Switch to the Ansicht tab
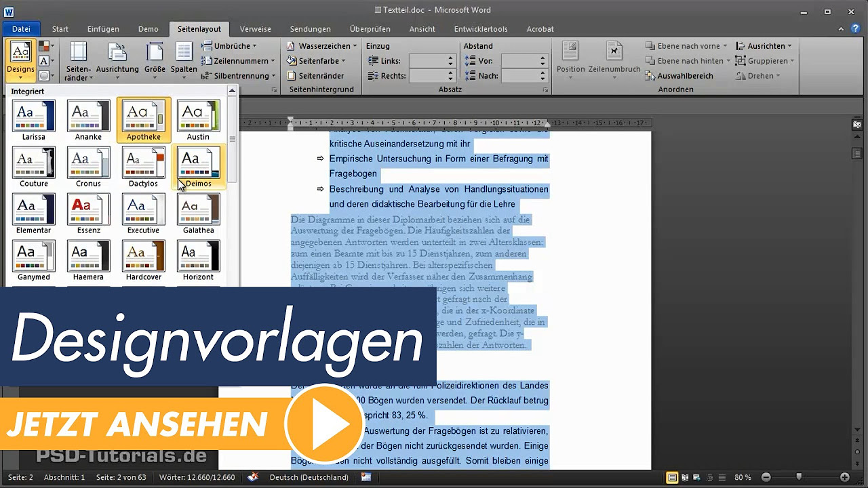Viewport: 868px width, 488px height. [x=422, y=29]
